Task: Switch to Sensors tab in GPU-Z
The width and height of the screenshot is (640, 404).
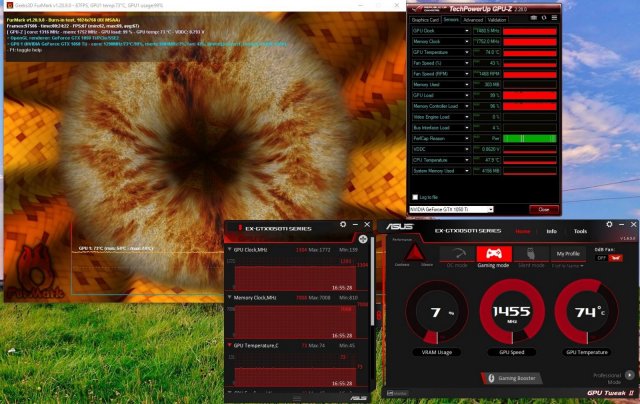Action: 451,20
